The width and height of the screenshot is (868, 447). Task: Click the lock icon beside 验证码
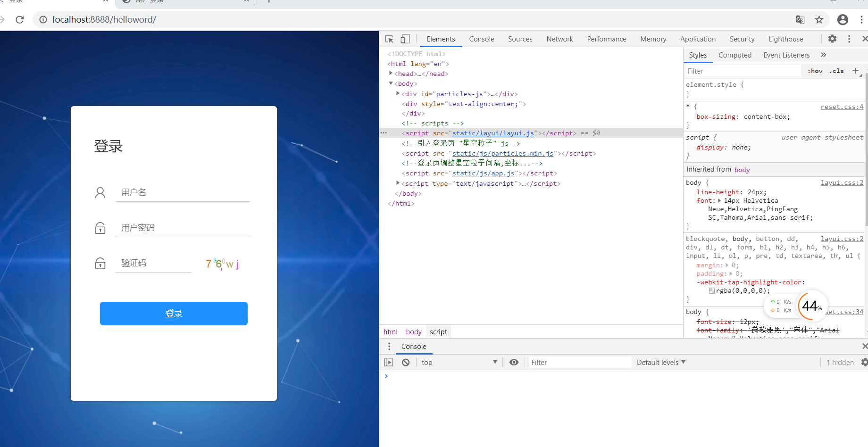click(100, 263)
